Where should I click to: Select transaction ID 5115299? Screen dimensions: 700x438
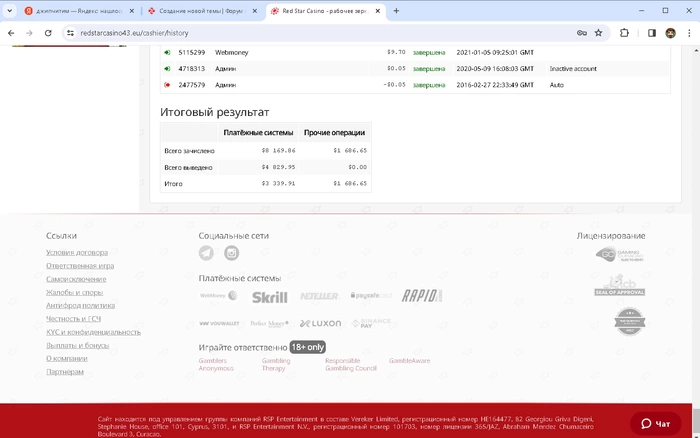(192, 52)
